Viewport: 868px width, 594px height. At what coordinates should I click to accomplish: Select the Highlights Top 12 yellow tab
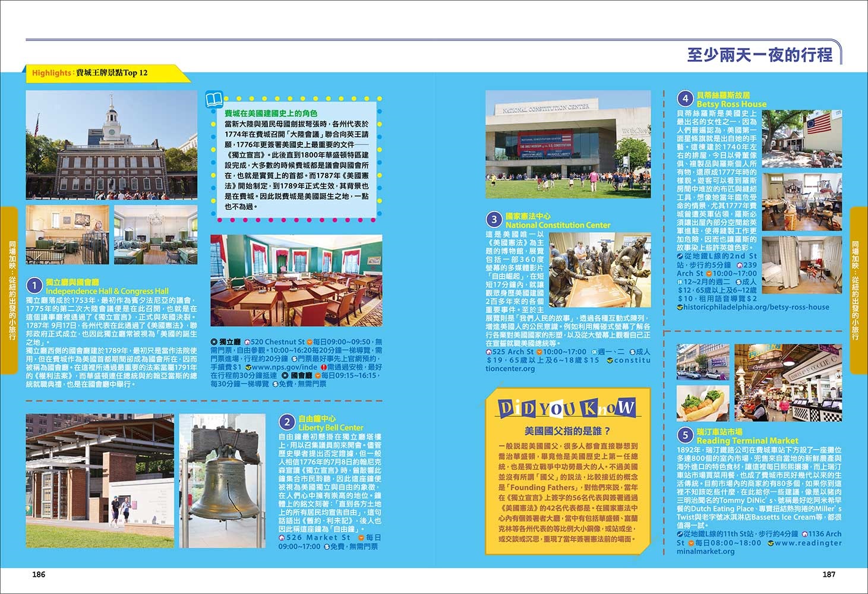(x=101, y=72)
